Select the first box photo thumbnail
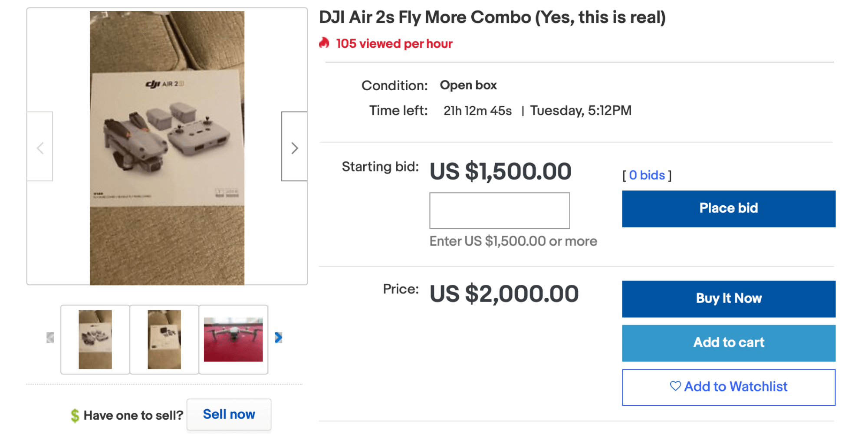 point(95,339)
